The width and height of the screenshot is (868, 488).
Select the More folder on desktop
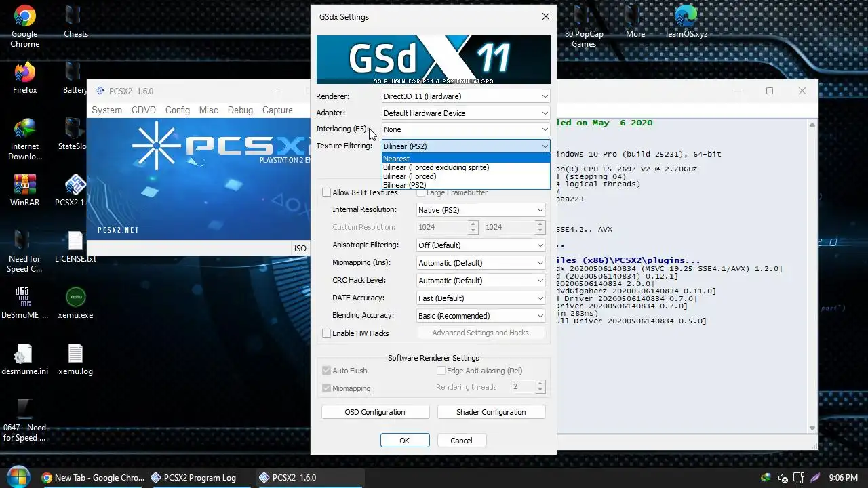[635, 22]
